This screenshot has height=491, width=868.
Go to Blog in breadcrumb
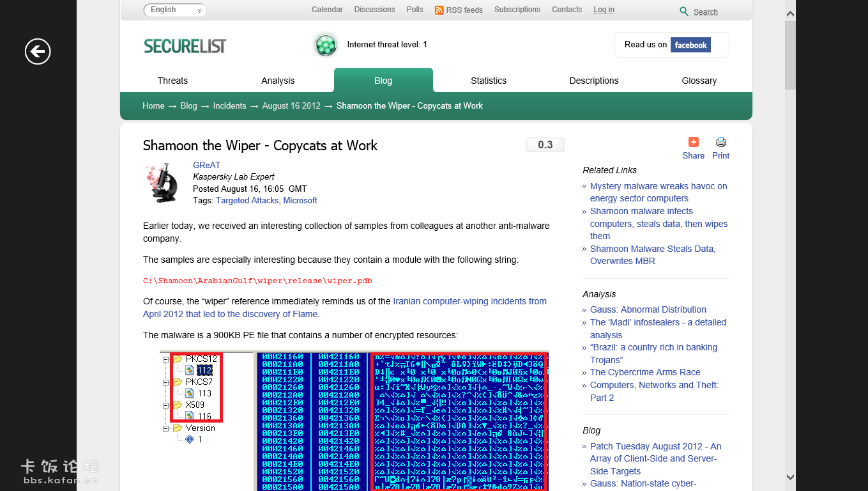tap(188, 106)
